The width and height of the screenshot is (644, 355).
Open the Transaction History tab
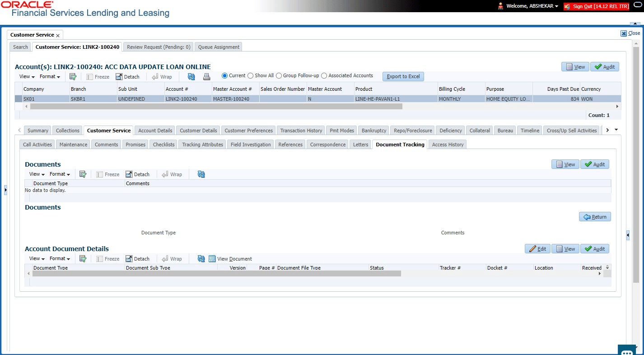301,131
